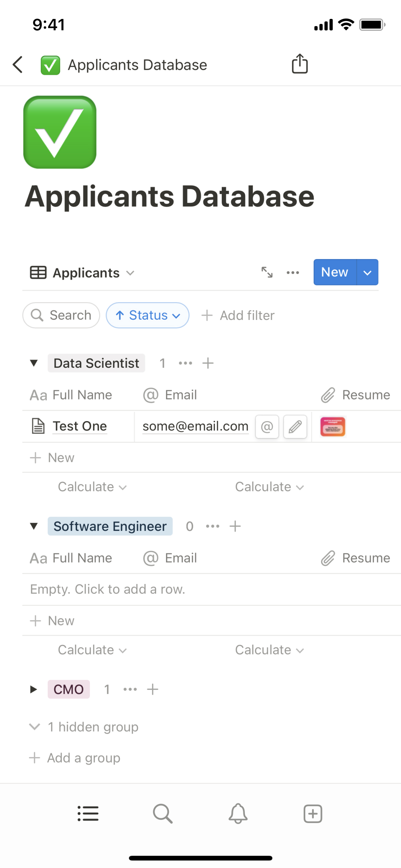Open full-screen expand arrows icon
401x868 pixels.
click(x=267, y=273)
